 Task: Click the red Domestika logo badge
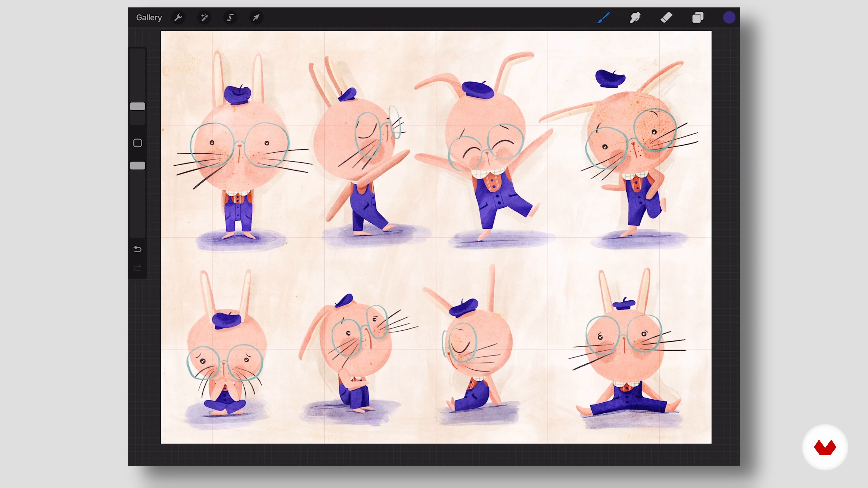coord(825,447)
